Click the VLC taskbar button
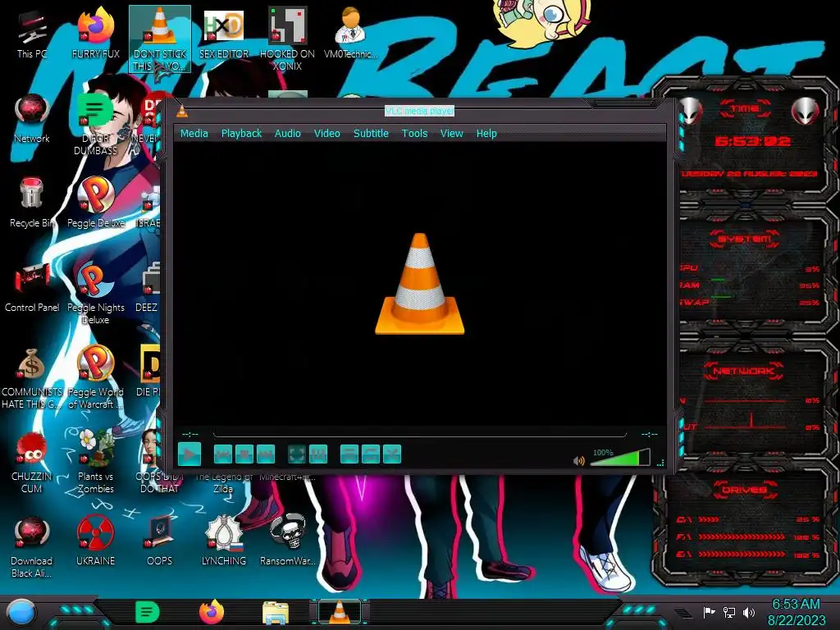840x630 pixels. click(x=339, y=612)
